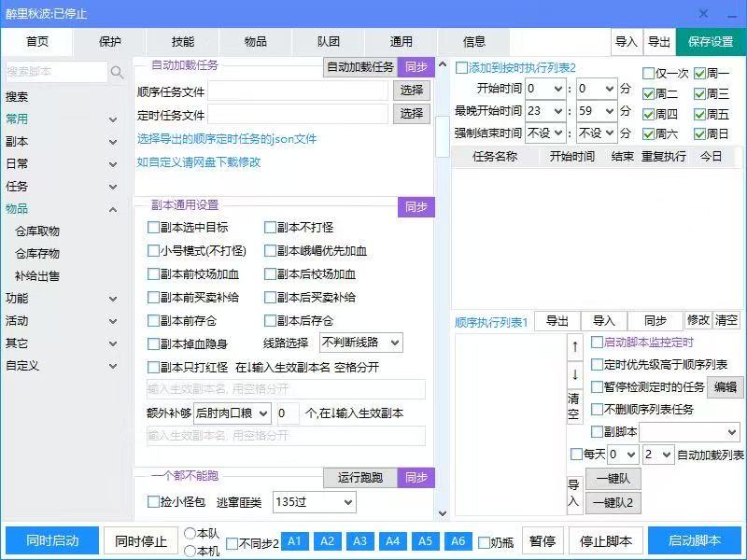Click the A2 window button
The image size is (747, 560).
[x=328, y=541]
